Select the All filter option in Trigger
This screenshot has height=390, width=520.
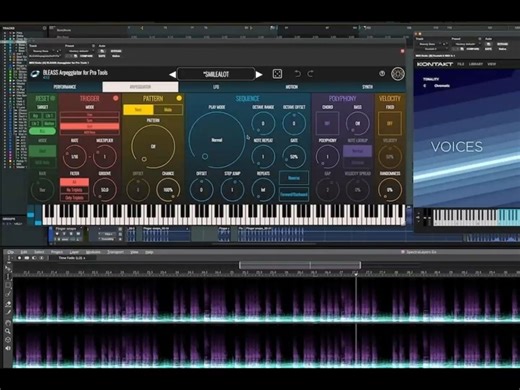point(74,182)
